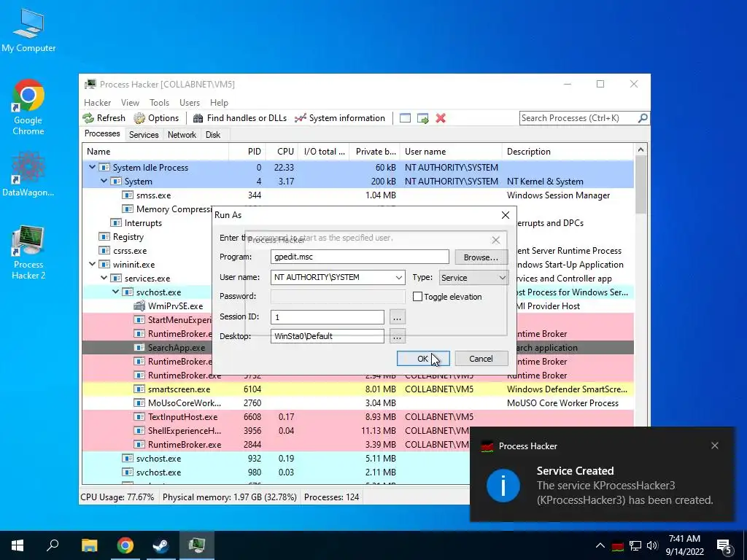
Task: Click the network tray icon
Action: click(635, 545)
